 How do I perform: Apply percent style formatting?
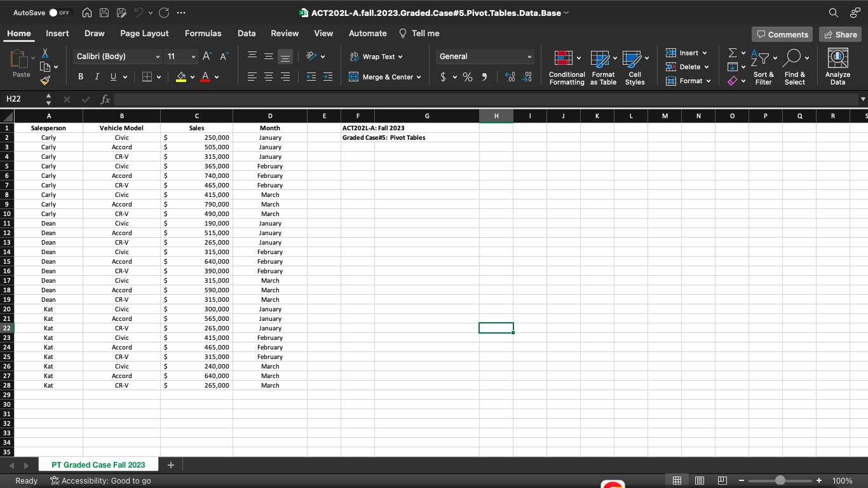(468, 77)
